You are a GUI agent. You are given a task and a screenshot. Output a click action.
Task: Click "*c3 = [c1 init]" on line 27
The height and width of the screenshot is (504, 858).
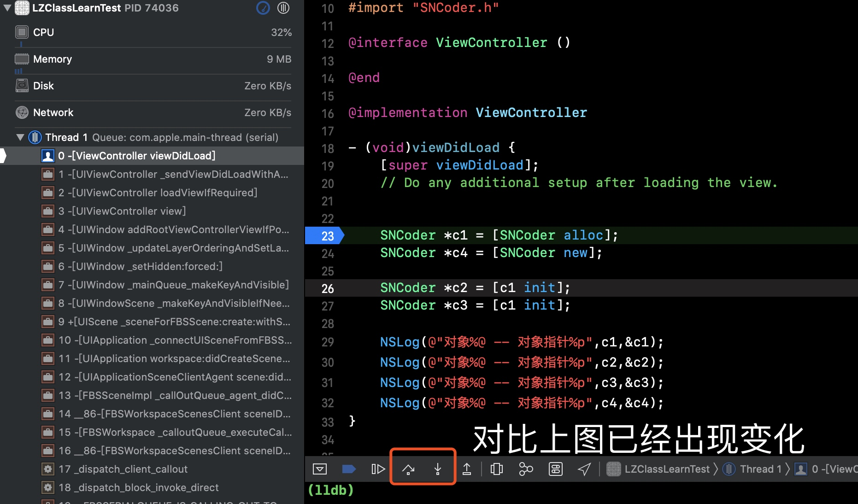pos(504,305)
